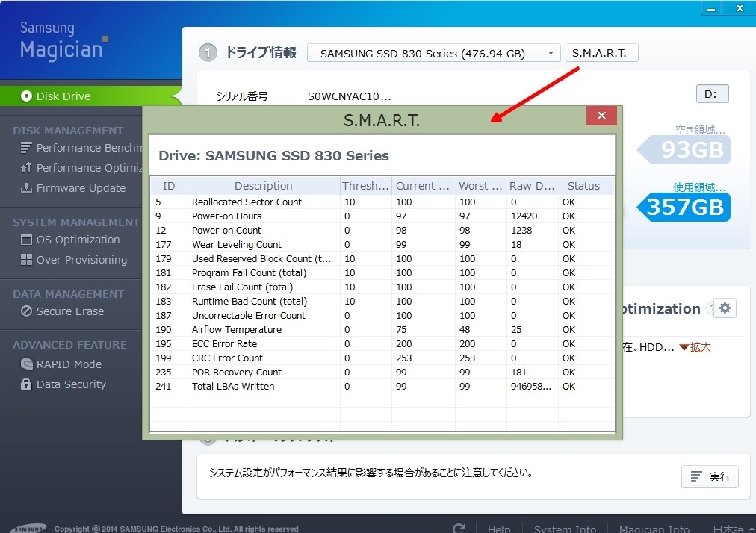Minimize the Magician window
The height and width of the screenshot is (533, 756).
tap(710, 8)
